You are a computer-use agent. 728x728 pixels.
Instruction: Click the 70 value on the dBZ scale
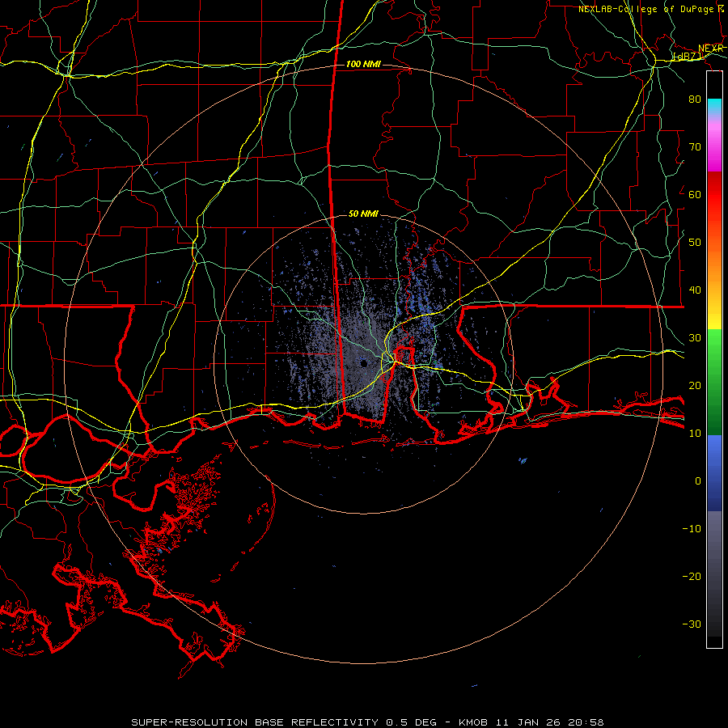(695, 147)
